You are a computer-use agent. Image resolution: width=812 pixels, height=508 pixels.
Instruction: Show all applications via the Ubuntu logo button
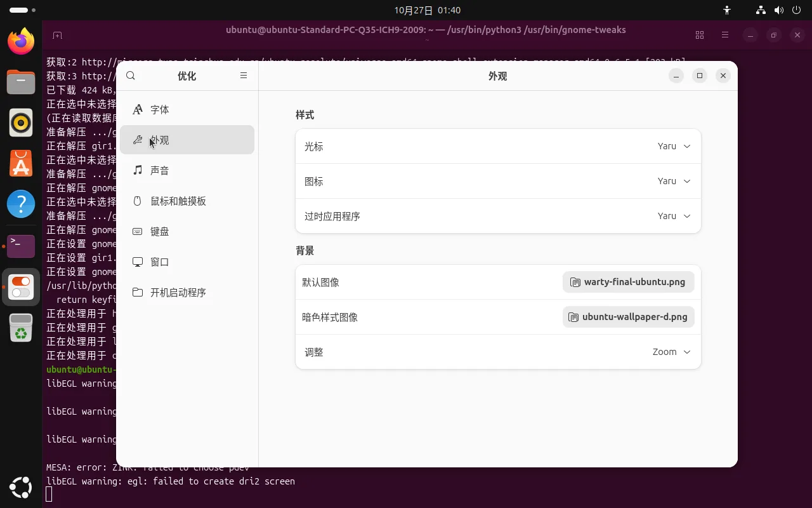tap(21, 487)
